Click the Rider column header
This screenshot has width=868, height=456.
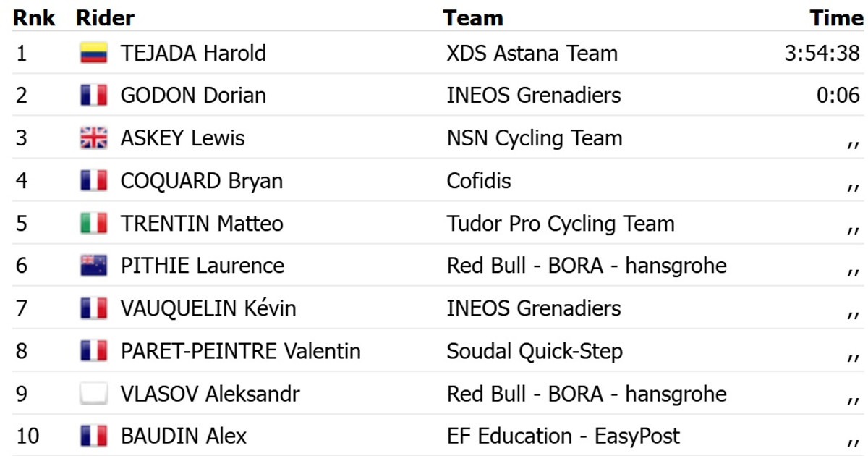click(x=105, y=18)
